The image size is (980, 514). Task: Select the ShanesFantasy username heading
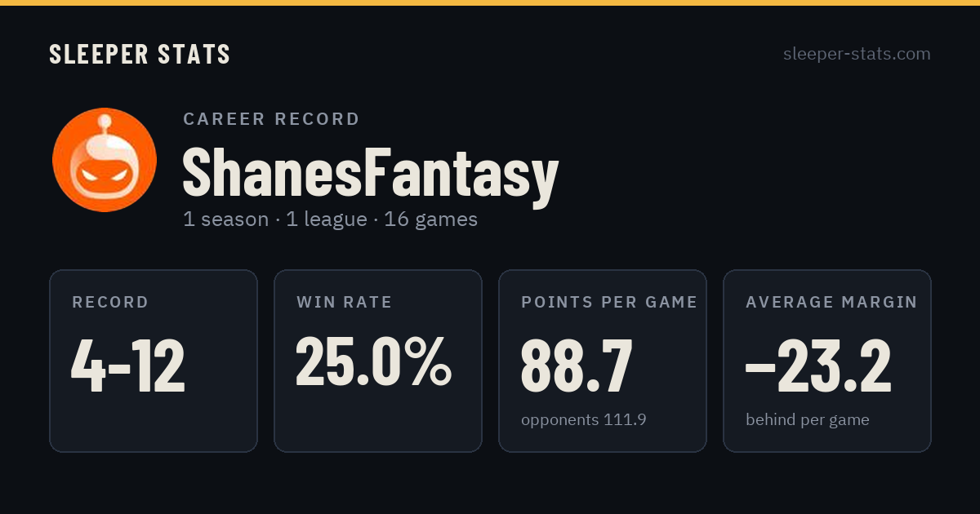[370, 173]
